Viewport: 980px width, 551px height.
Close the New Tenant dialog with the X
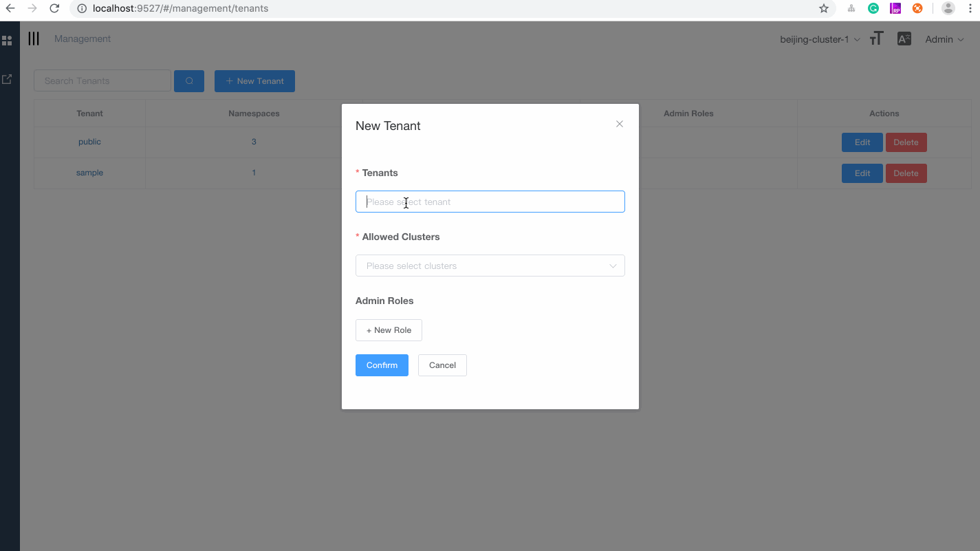tap(619, 124)
